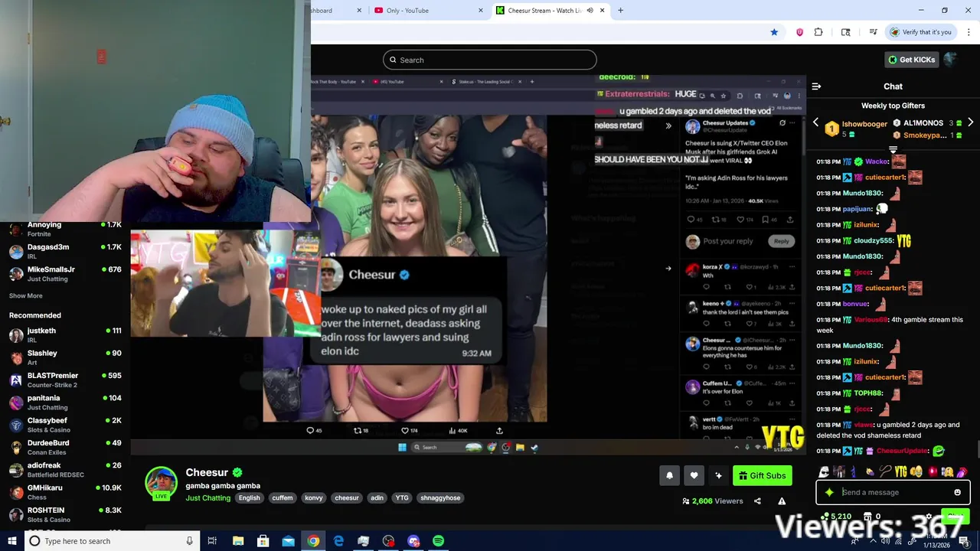Image resolution: width=980 pixels, height=551 pixels.
Task: Open the Kick user profile avatar
Action: 950,60
